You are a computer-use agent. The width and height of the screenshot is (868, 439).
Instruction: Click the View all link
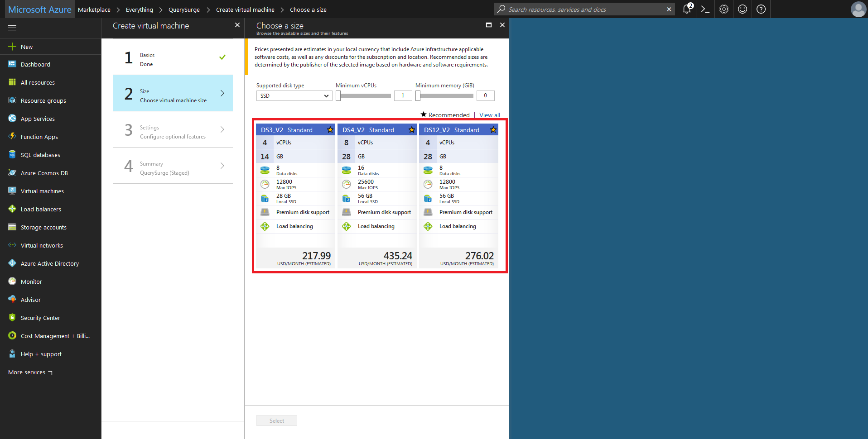tap(490, 115)
